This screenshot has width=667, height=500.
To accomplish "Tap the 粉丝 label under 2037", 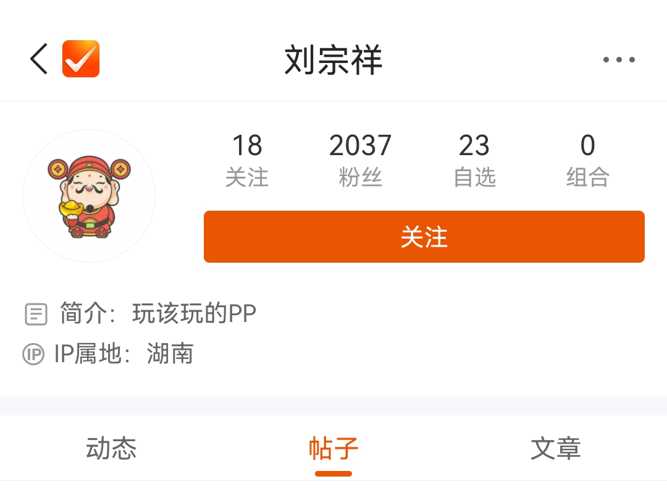I will coord(360,177).
